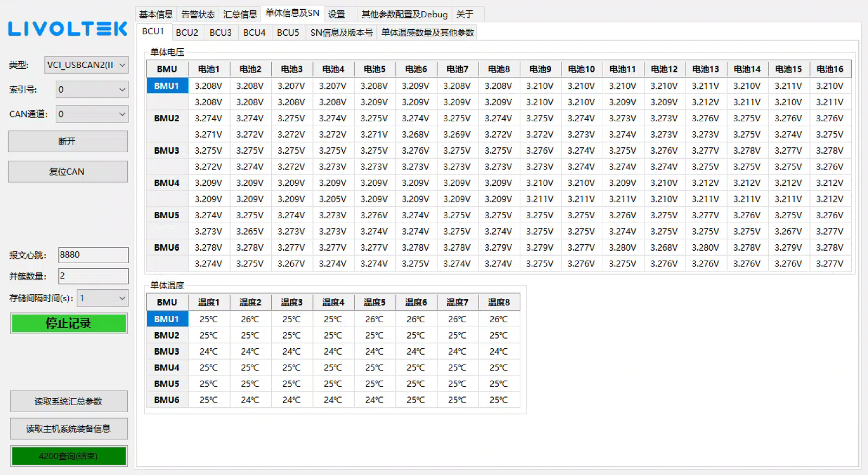
Task: Switch to the 基本信息 tab
Action: tap(156, 14)
